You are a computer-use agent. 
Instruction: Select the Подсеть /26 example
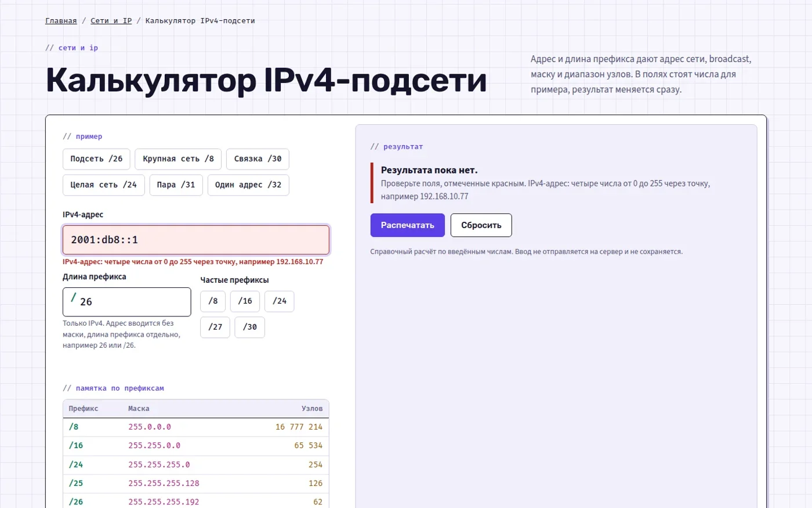point(96,159)
